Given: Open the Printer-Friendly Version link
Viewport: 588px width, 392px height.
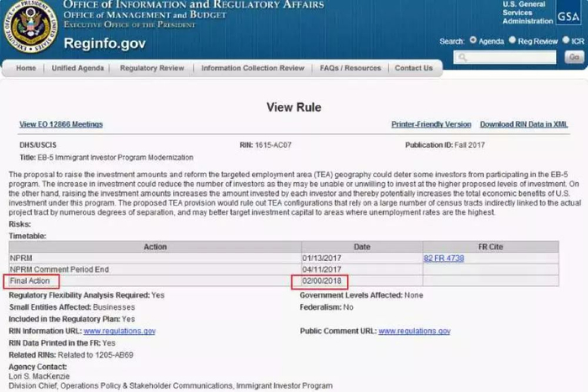Looking at the screenshot, I should pyautogui.click(x=431, y=124).
